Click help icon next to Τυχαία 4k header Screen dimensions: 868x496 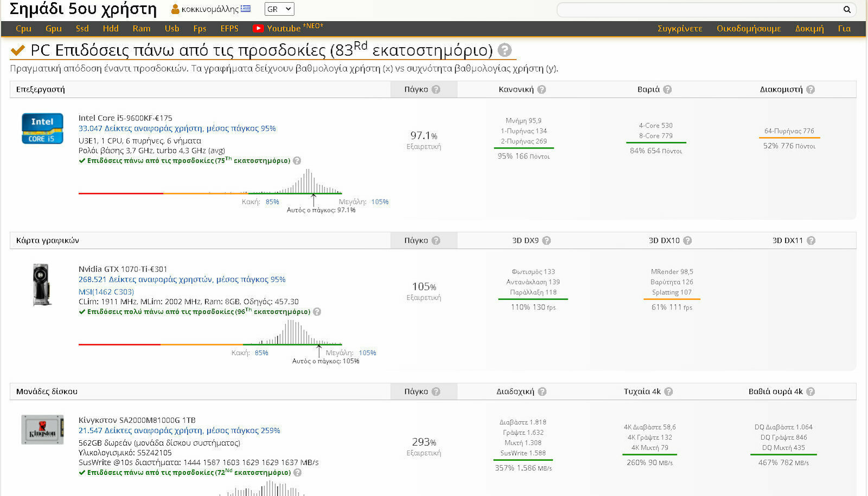(x=668, y=391)
